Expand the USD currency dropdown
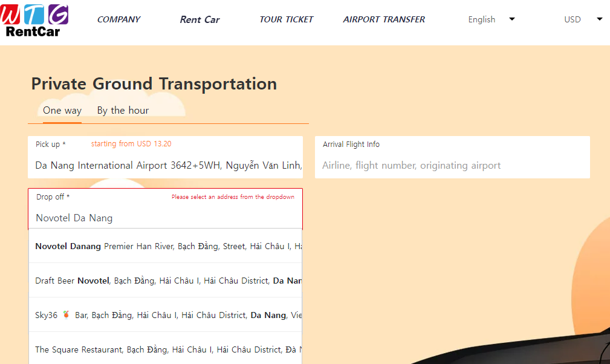This screenshot has height=364, width=610. coord(583,19)
